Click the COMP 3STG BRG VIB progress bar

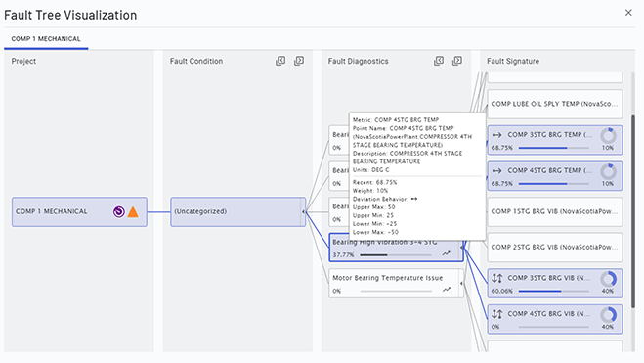[x=554, y=291]
